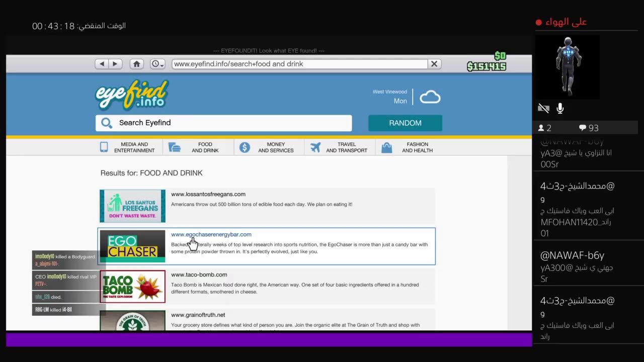Open www.lossantosfreegans.com link
644x362 pixels.
[x=208, y=194]
